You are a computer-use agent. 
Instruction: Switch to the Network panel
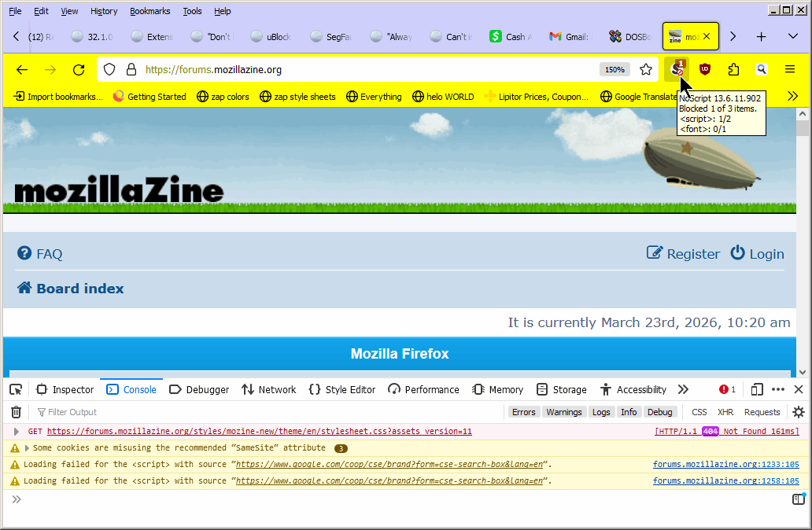(x=269, y=390)
